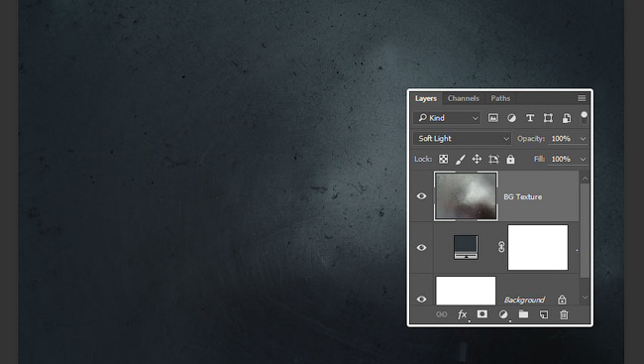Filter for shape layers icon

(548, 118)
